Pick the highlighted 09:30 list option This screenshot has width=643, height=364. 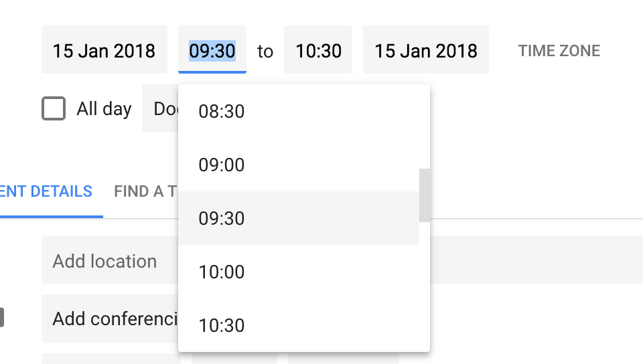pyautogui.click(x=222, y=219)
